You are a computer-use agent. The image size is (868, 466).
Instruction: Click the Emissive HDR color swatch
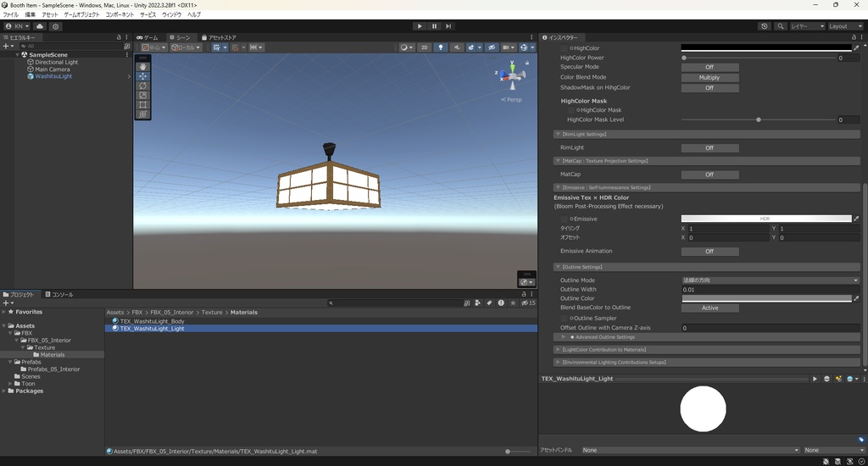click(x=766, y=219)
